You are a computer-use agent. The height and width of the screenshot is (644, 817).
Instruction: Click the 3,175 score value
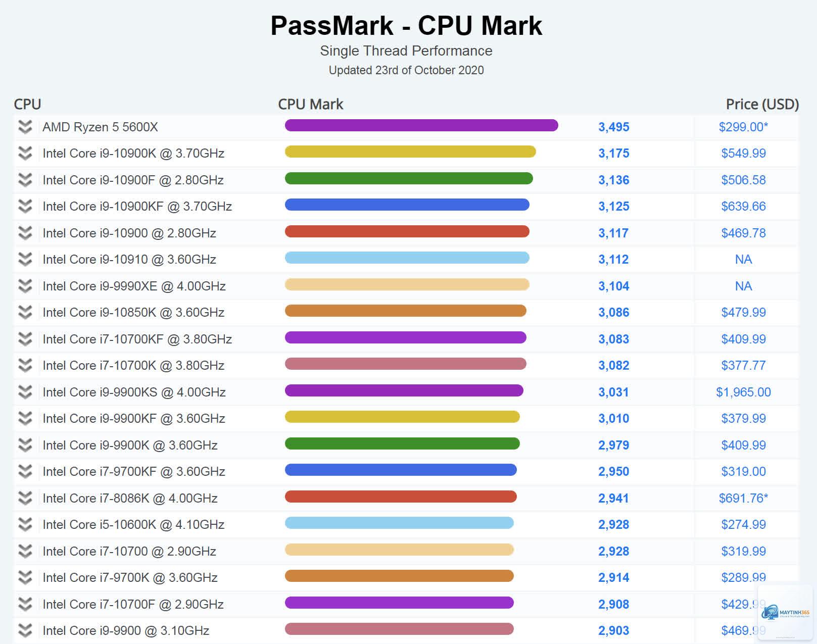coord(614,153)
